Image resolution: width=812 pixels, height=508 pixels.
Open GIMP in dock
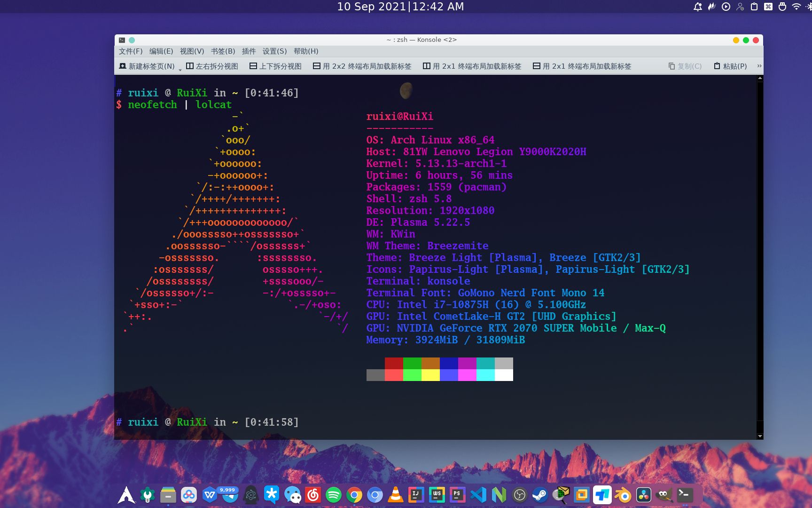(664, 495)
